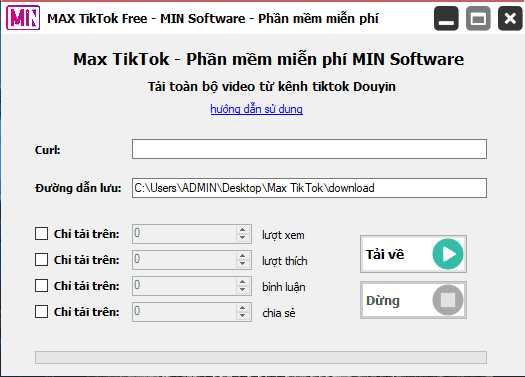The image size is (525, 377).
Task: Click the MIN Software logo icon
Action: [x=23, y=18]
